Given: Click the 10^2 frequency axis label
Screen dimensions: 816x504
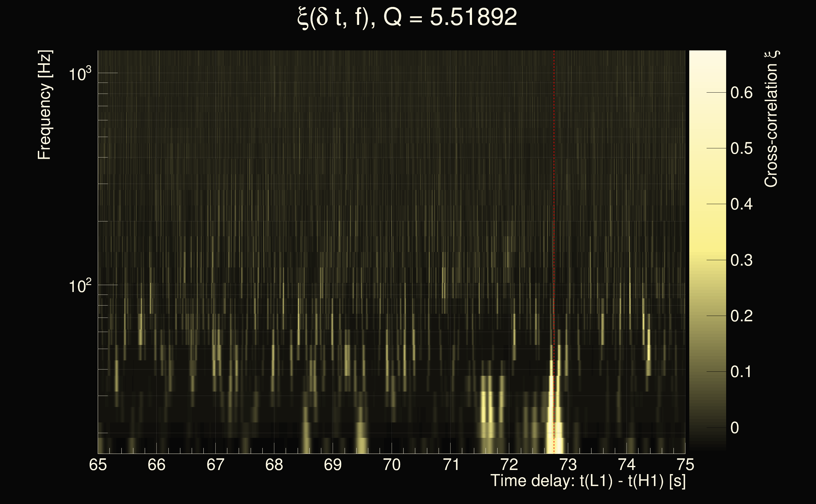Looking at the screenshot, I should 80,286.
